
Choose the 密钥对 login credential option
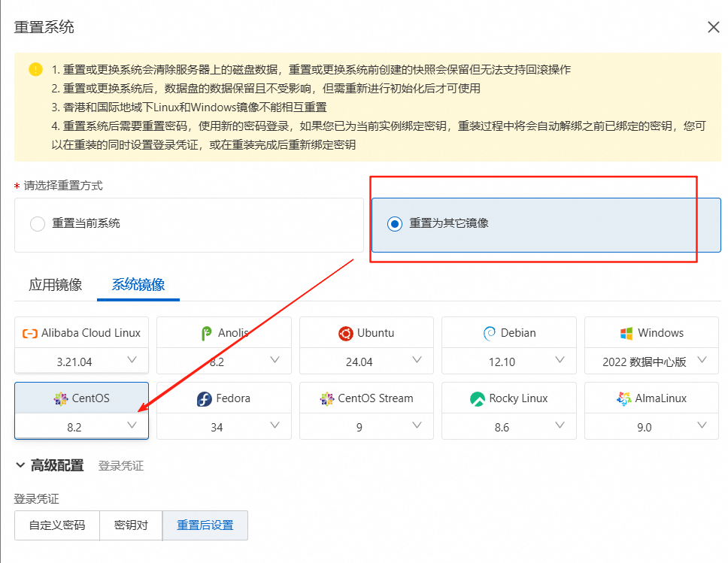click(131, 525)
